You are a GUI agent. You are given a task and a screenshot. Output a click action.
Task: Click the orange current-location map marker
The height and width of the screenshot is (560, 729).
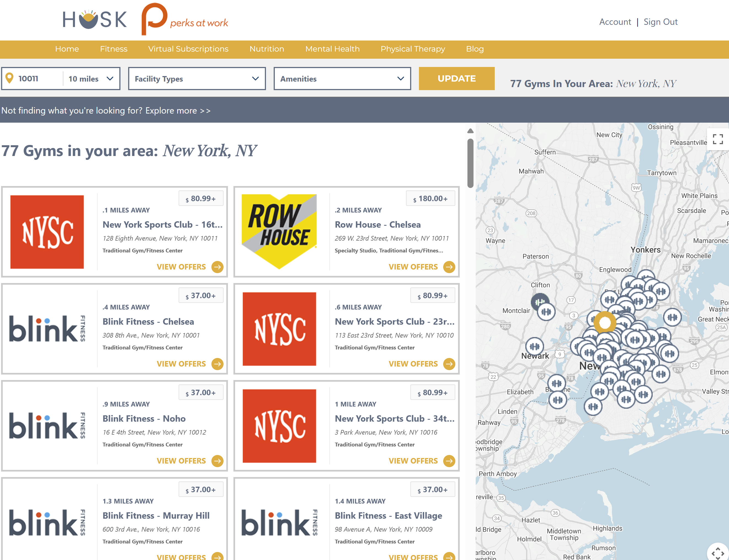point(605,322)
